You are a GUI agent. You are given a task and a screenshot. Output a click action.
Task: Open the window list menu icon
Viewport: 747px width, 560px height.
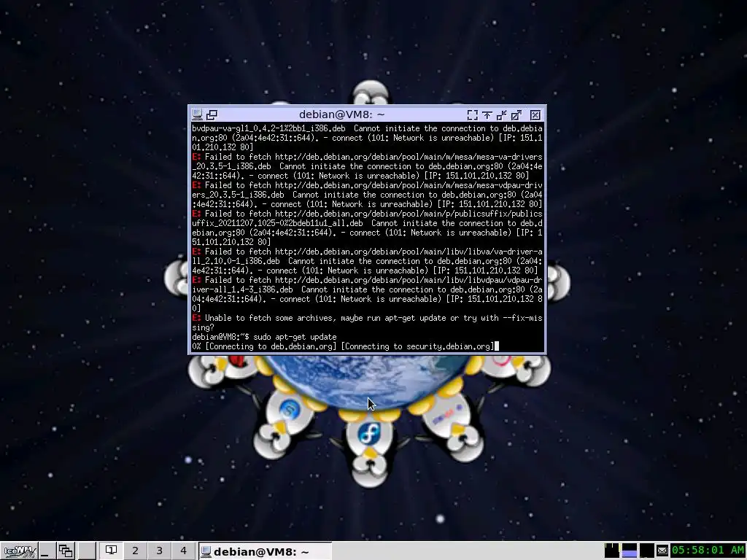65,551
